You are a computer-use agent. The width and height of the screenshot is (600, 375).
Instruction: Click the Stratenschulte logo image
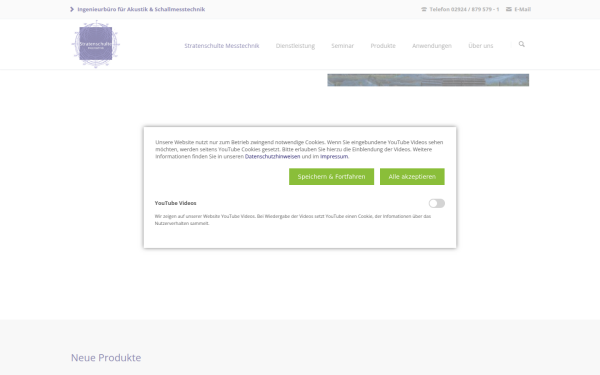point(96,44)
